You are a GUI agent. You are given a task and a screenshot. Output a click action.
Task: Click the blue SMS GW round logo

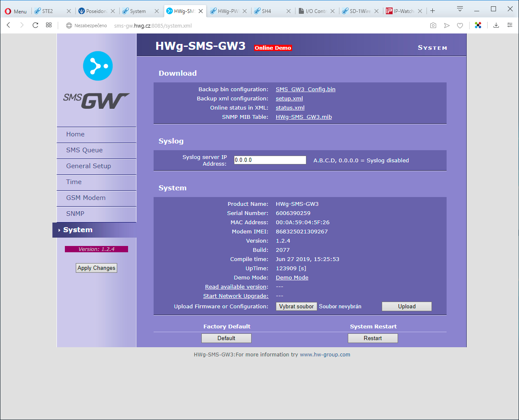click(98, 66)
